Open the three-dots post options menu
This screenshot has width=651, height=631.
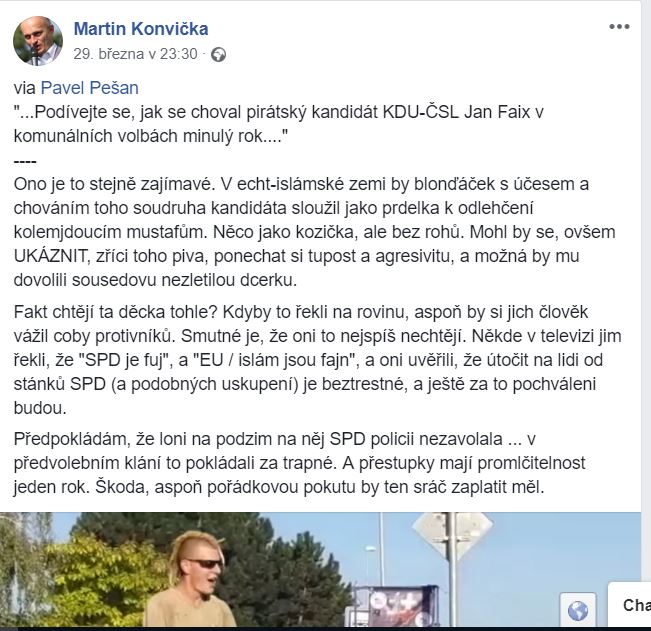click(619, 27)
